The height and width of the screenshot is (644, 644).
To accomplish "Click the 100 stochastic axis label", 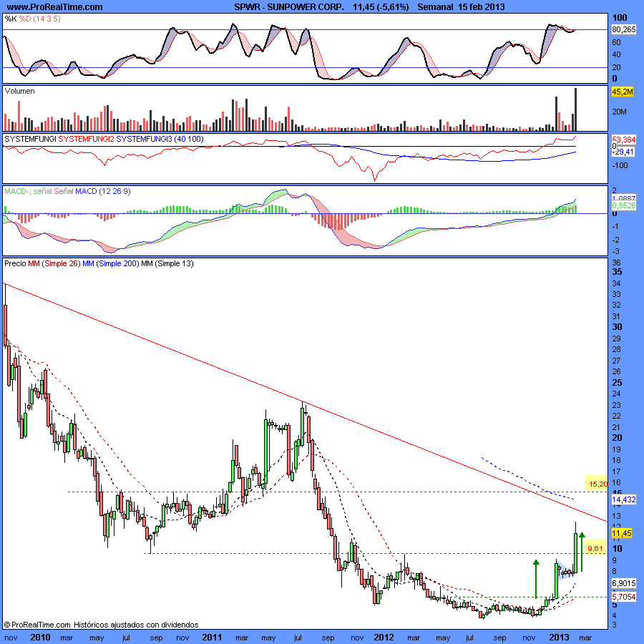I will tap(620, 18).
